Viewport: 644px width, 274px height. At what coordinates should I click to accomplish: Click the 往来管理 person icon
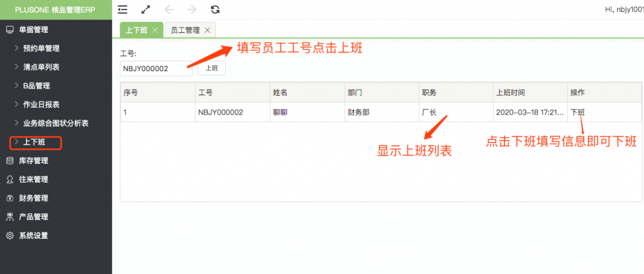[x=10, y=180]
